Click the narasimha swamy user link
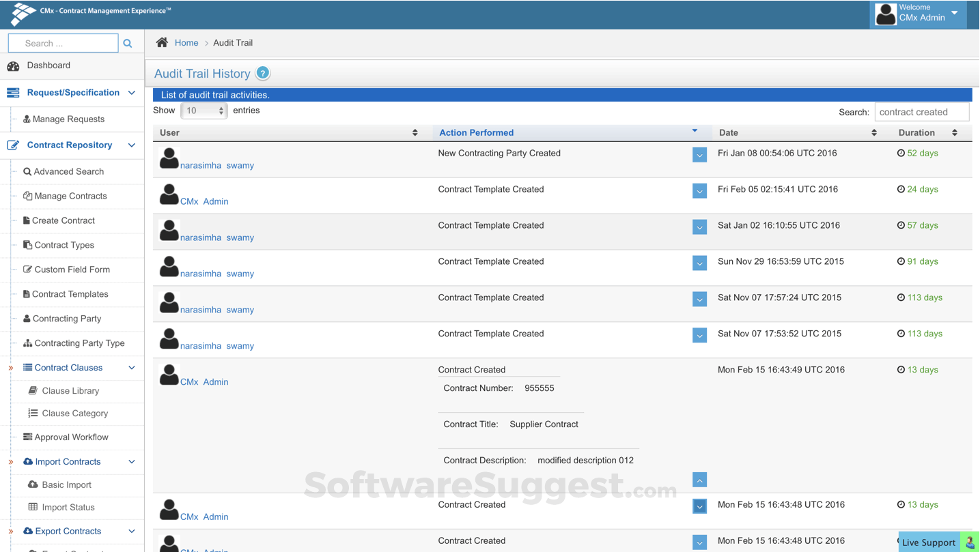Image resolution: width=980 pixels, height=552 pixels. click(216, 165)
